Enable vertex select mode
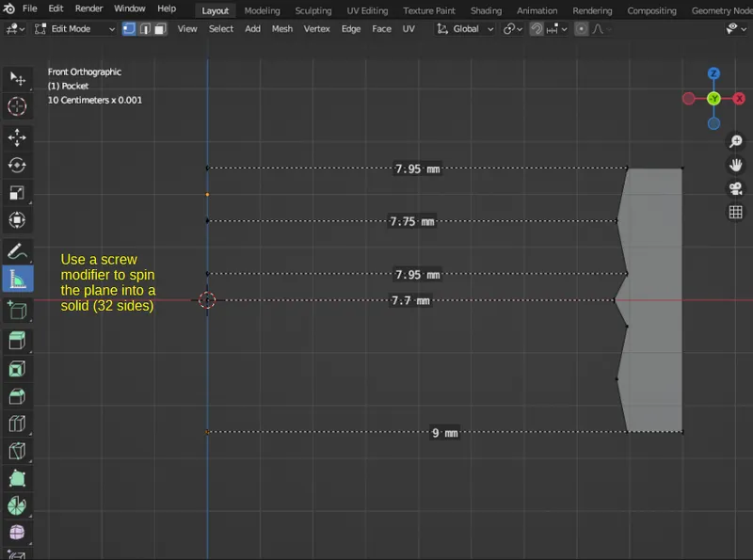Screen dimensions: 753x560 (129, 29)
